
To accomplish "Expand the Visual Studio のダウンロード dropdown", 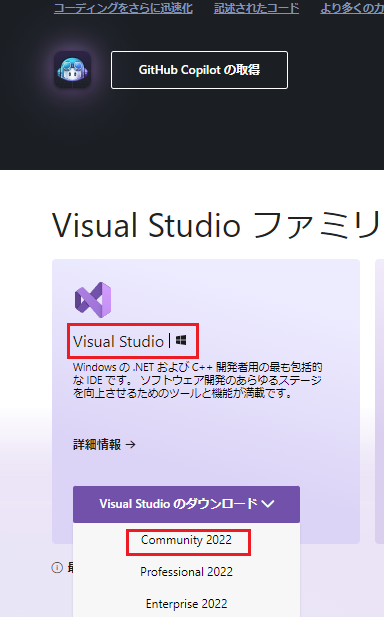I will click(186, 504).
